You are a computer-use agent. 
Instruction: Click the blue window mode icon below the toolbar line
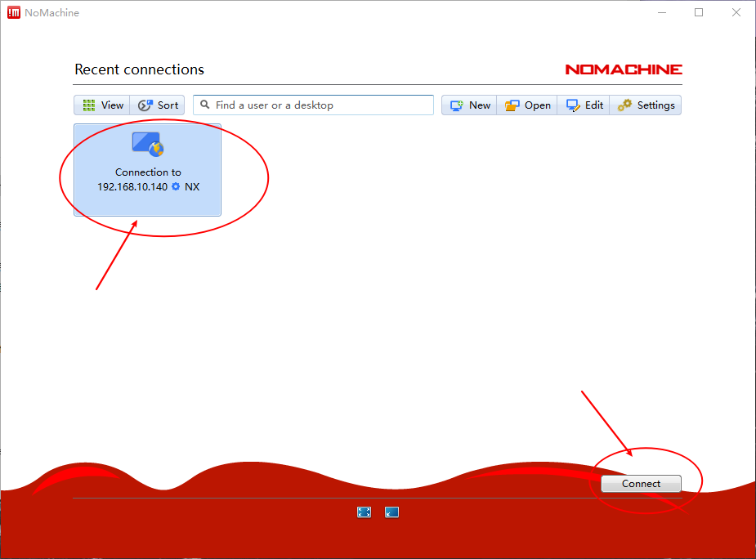(391, 512)
